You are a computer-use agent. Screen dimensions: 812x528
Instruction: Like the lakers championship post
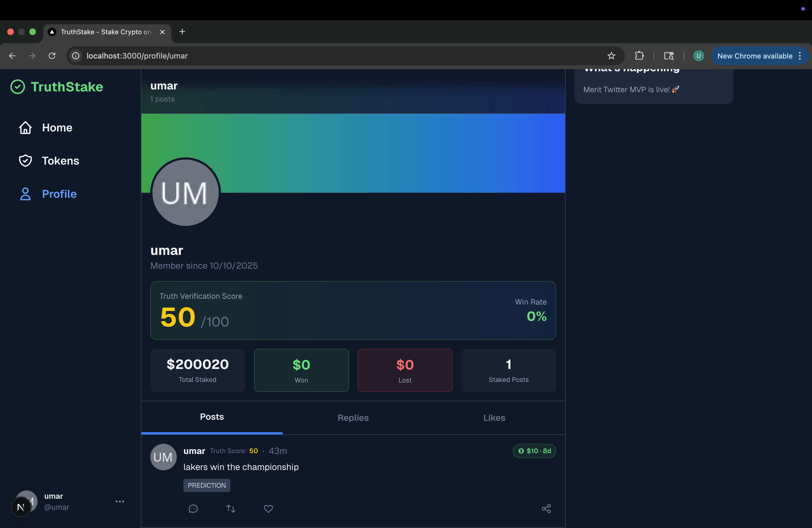coord(268,509)
